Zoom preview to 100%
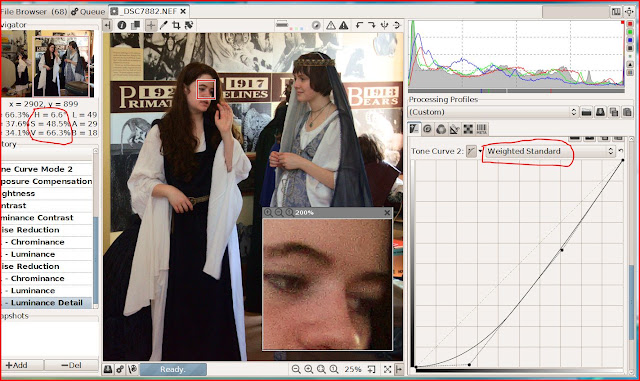This screenshot has width=640, height=381. click(x=334, y=369)
